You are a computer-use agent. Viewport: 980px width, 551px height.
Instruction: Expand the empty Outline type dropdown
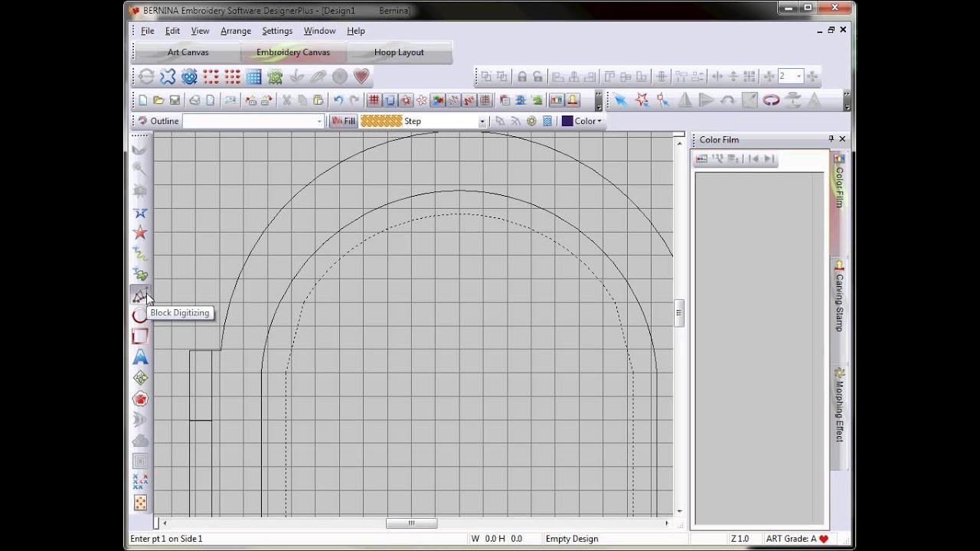pyautogui.click(x=319, y=122)
